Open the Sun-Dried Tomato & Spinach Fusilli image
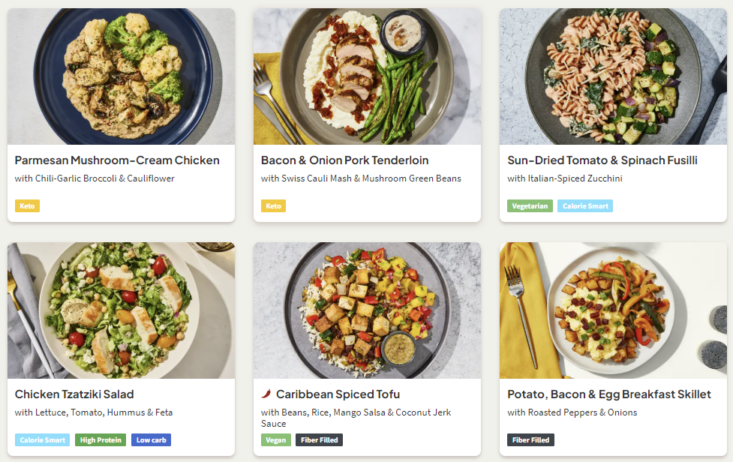Viewport: 733px width, 462px height. click(613, 77)
